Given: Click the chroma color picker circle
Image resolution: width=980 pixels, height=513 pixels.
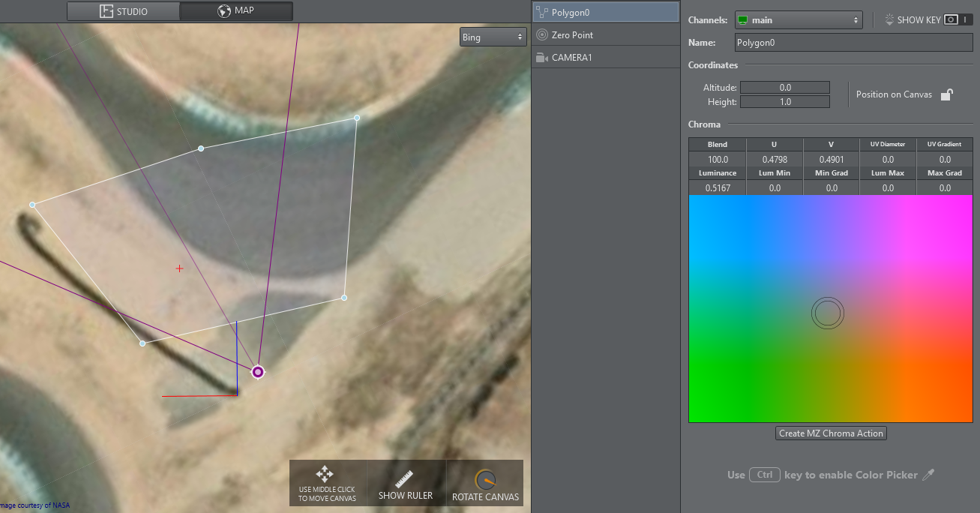Looking at the screenshot, I should click(x=827, y=313).
